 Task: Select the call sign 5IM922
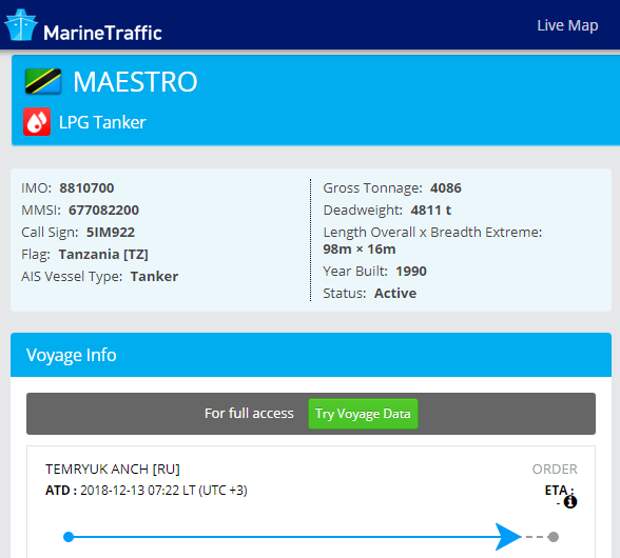pyautogui.click(x=110, y=232)
